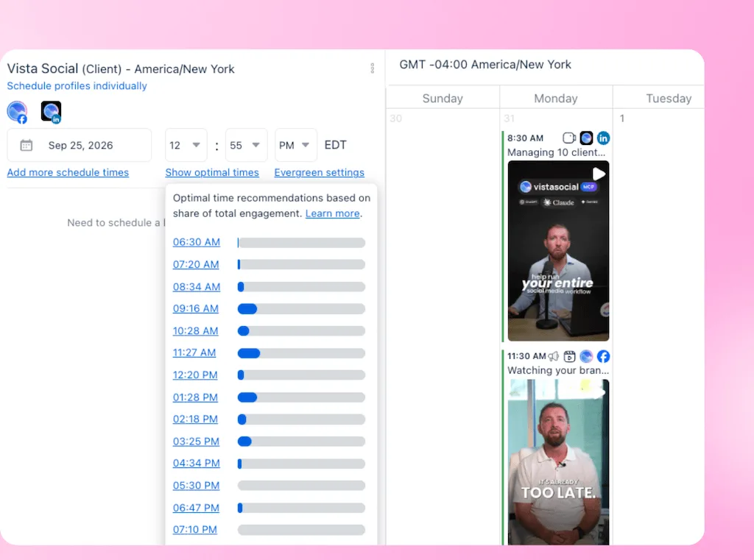Choose optimal time 04:34 PM
The height and width of the screenshot is (560, 754).
pyautogui.click(x=196, y=463)
